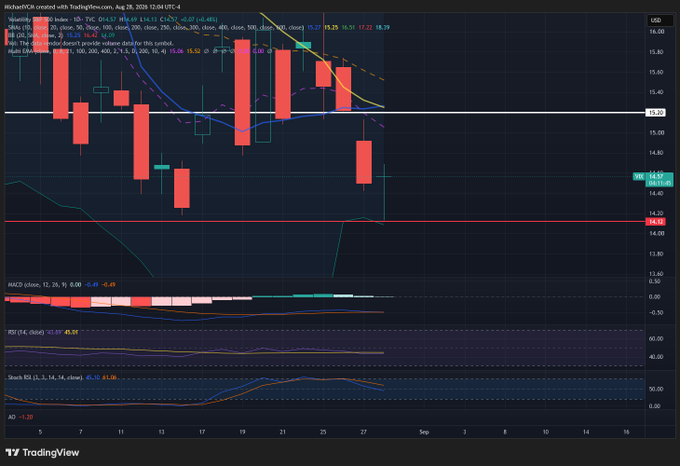Open the USD currency selector
The width and height of the screenshot is (680, 466).
(656, 20)
